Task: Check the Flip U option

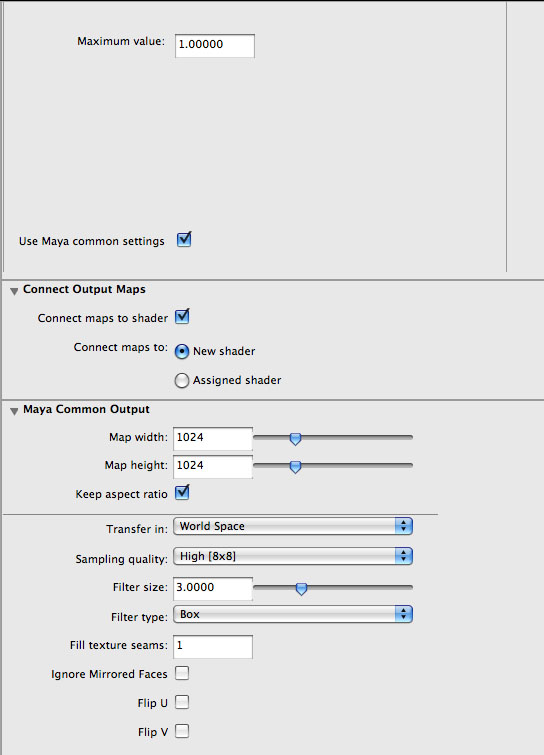Action: click(182, 702)
